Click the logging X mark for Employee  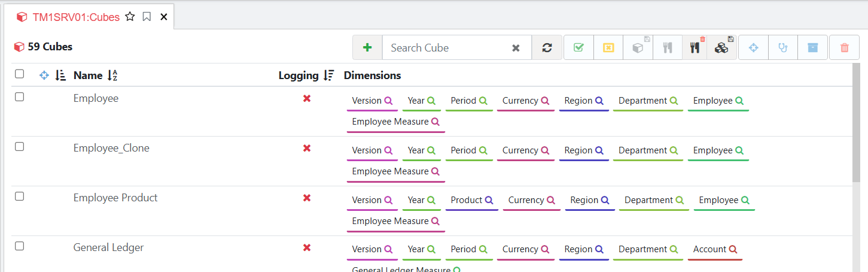click(307, 98)
